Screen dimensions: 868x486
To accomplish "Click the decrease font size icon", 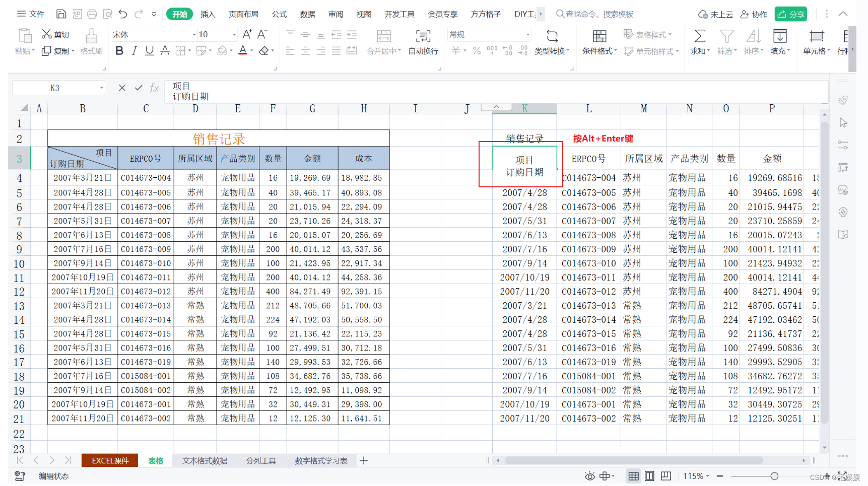I will (262, 34).
